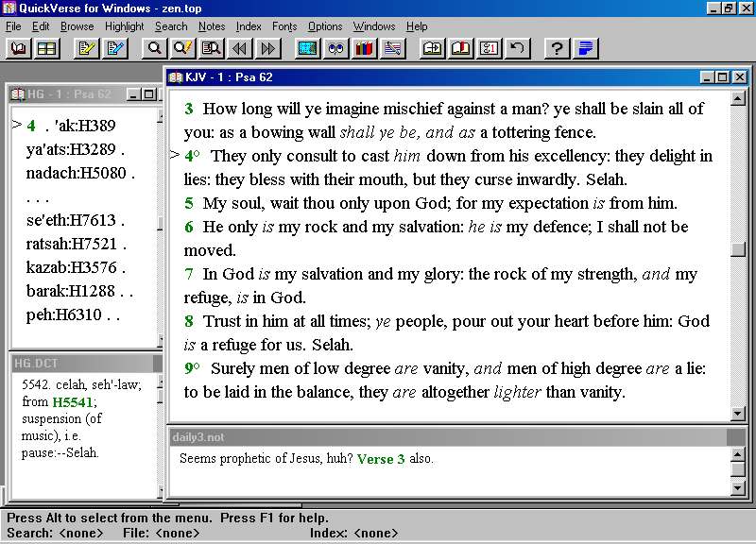Screen dimensions: 756x544
Task: Open the Help menu
Action: coord(417,26)
